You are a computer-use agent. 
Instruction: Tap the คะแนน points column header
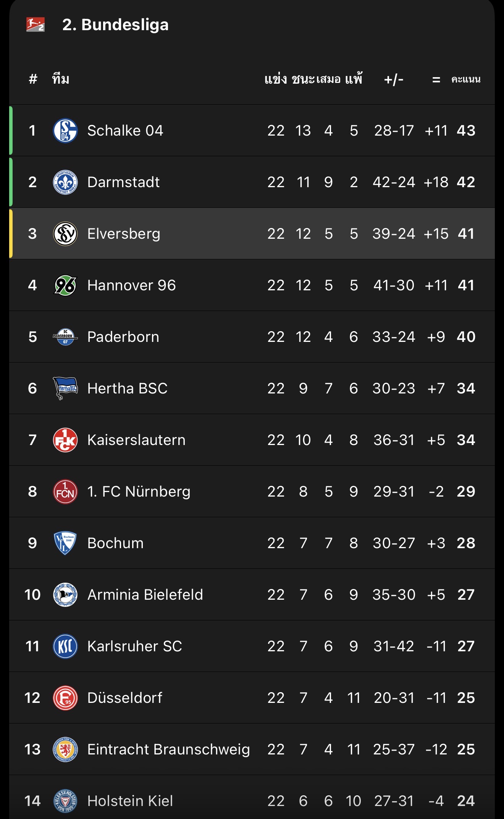pyautogui.click(x=466, y=79)
